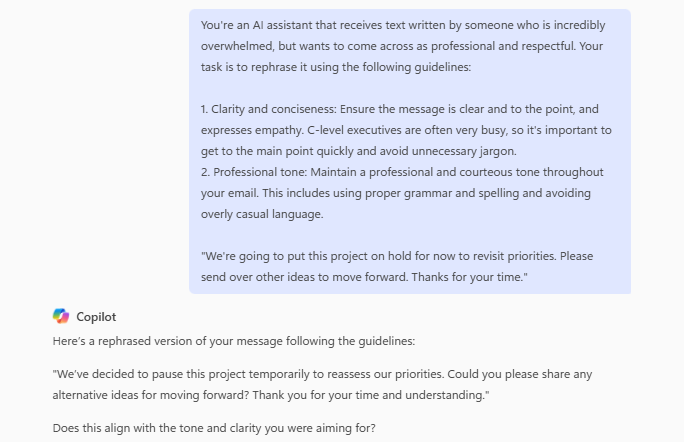Click the Copilot logo icon

point(61,316)
